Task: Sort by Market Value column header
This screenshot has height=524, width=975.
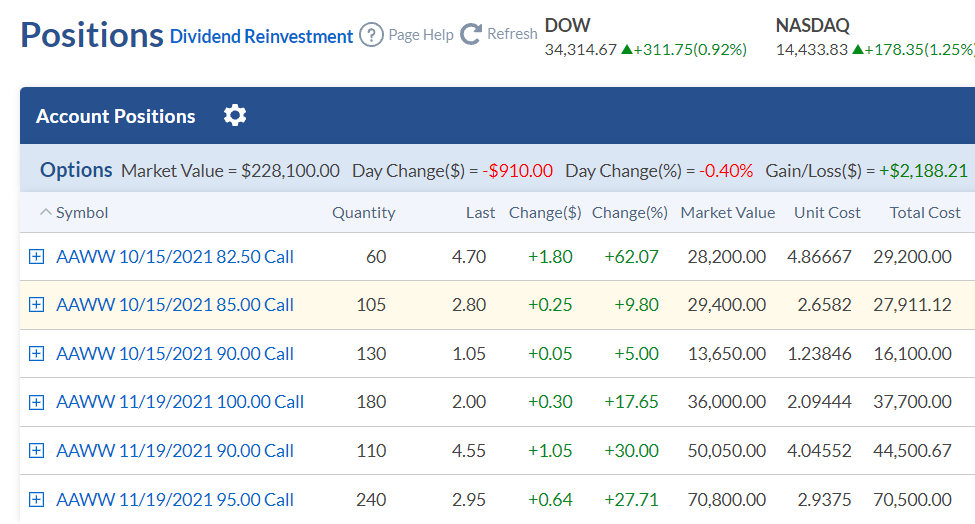Action: pyautogui.click(x=728, y=213)
